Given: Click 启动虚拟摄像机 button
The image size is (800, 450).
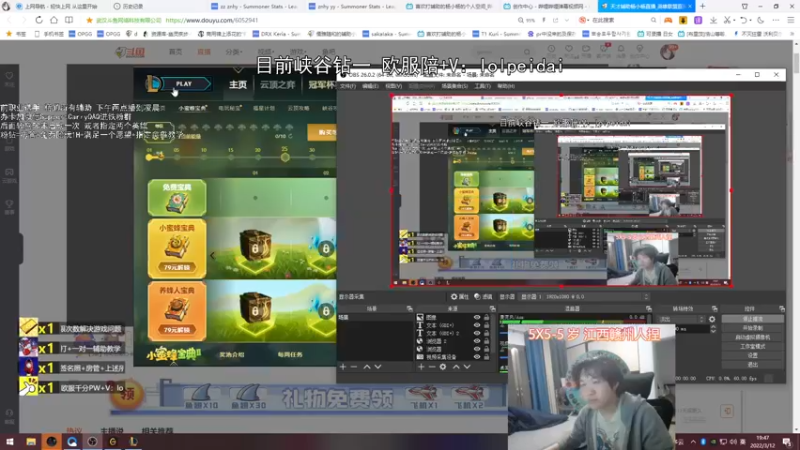Looking at the screenshot, I should [x=753, y=337].
